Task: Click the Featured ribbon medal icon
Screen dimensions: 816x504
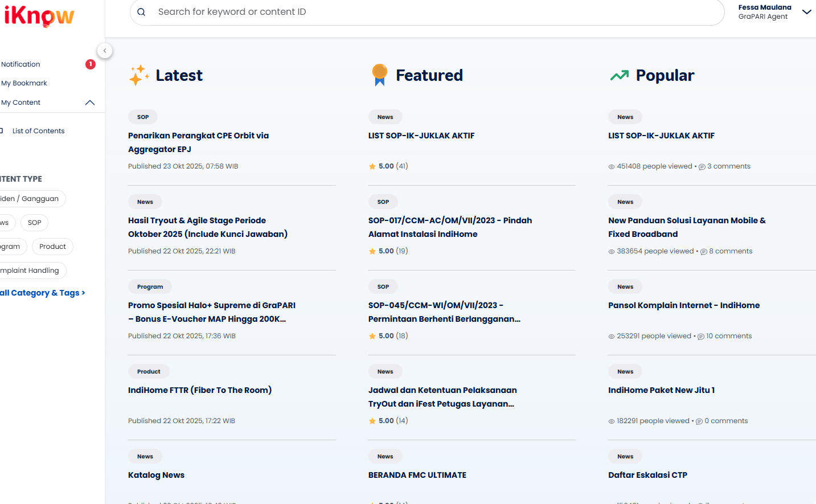Action: click(379, 75)
